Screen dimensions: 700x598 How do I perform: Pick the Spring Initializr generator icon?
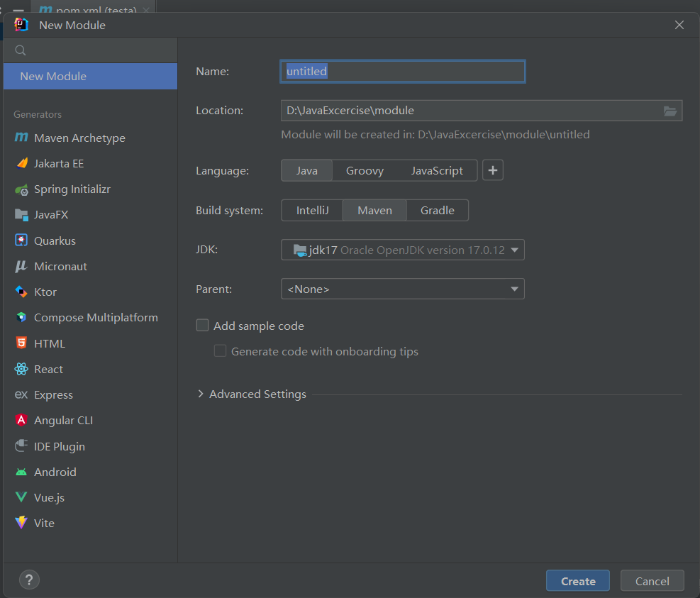[21, 189]
